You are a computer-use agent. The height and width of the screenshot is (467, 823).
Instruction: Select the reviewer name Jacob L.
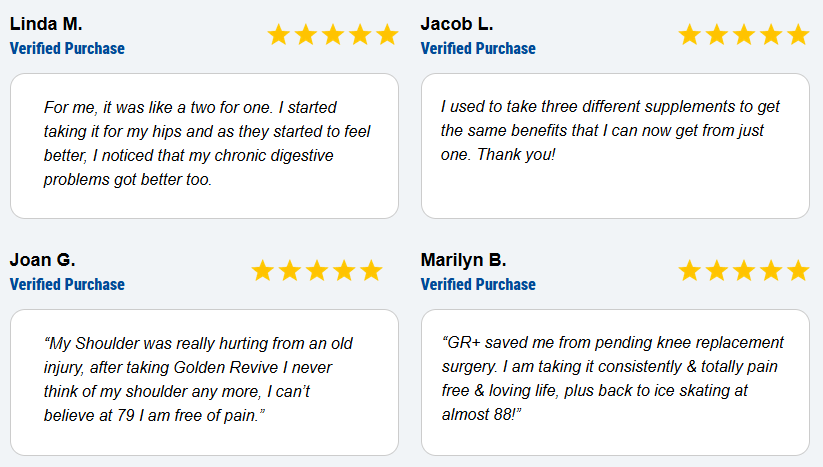click(457, 24)
